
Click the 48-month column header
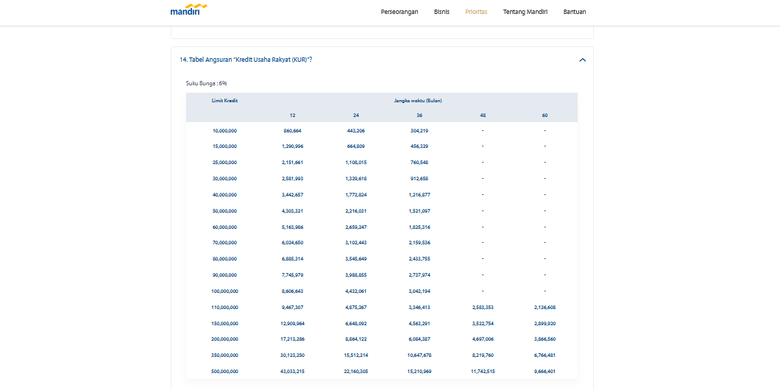click(x=483, y=115)
